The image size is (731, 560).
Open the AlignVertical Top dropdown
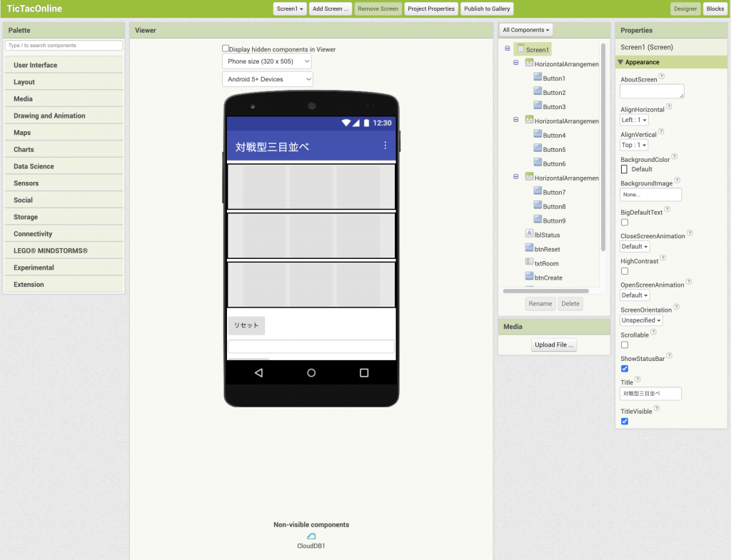tap(634, 145)
